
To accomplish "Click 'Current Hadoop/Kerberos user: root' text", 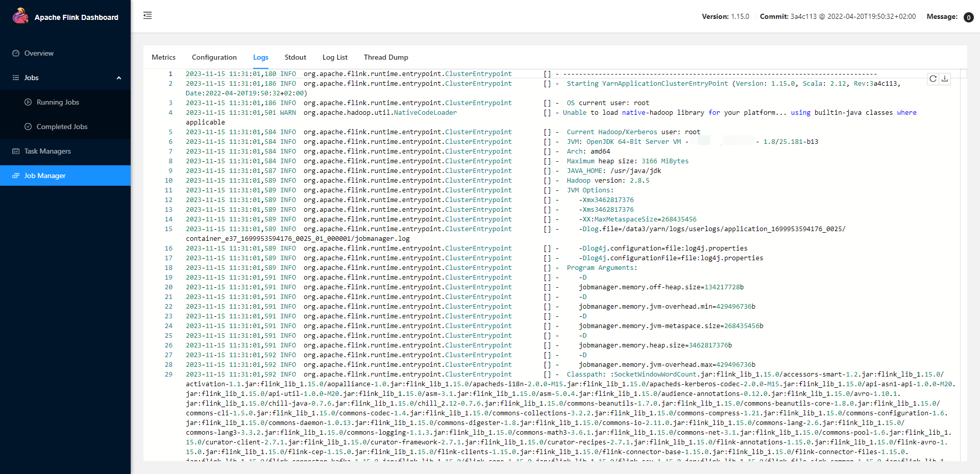I will pyautogui.click(x=633, y=132).
